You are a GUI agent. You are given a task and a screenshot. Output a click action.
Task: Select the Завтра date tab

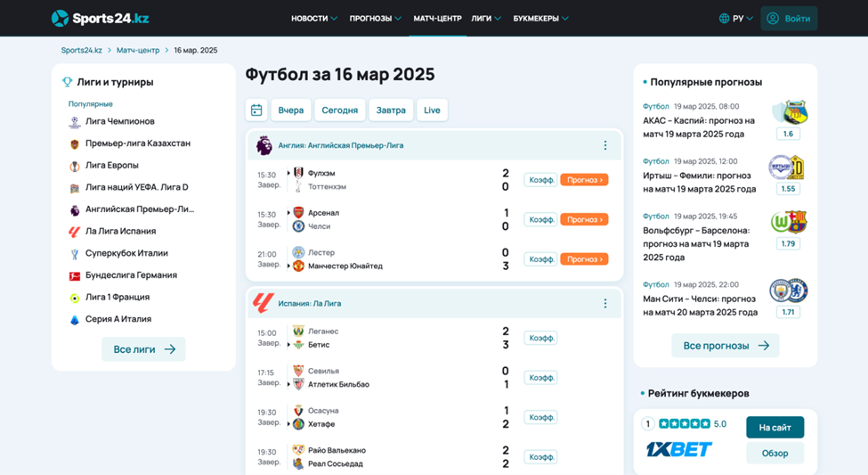(391, 110)
